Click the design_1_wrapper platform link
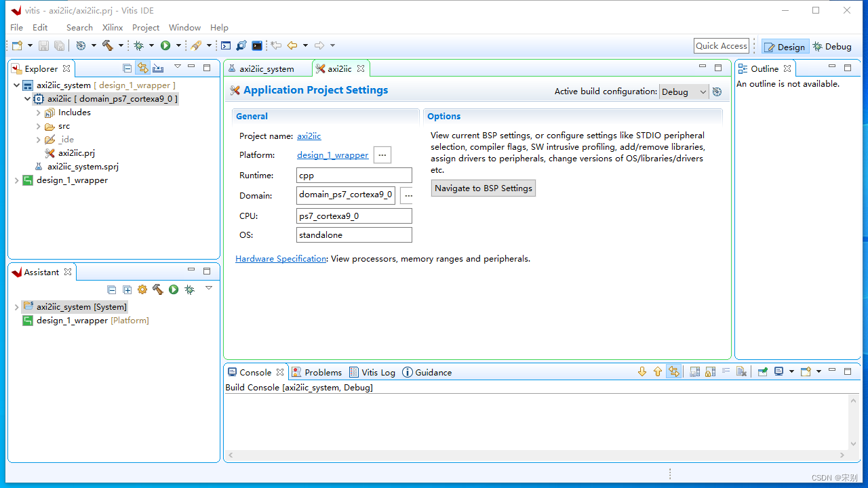The width and height of the screenshot is (868, 488). tap(333, 155)
